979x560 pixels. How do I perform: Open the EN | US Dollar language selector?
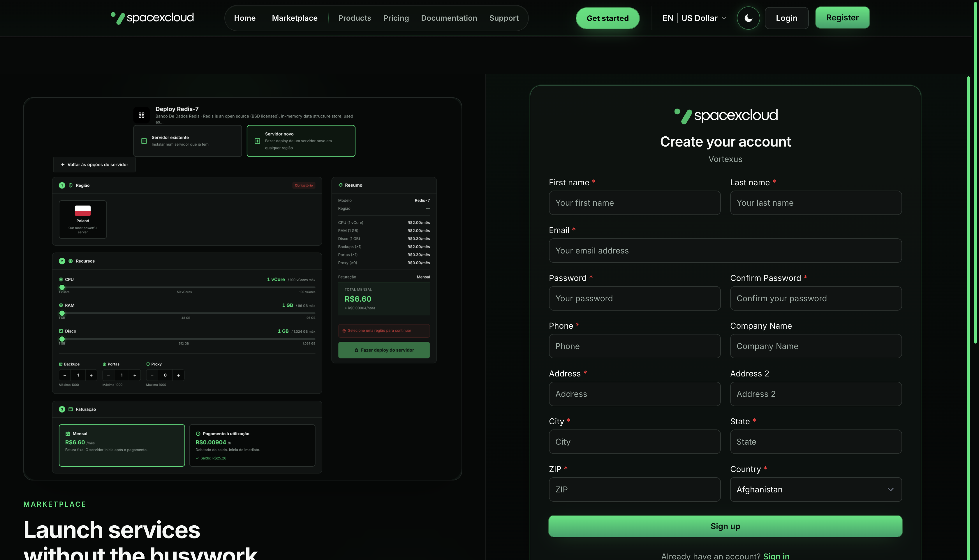pyautogui.click(x=694, y=18)
